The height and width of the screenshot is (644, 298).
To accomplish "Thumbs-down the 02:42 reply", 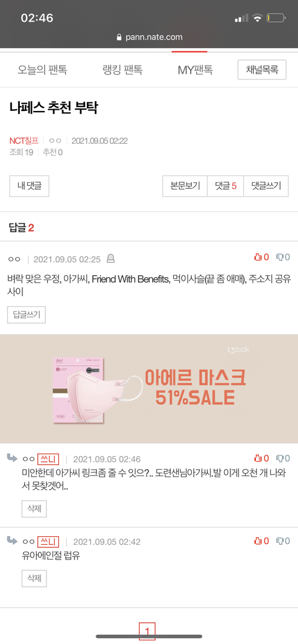I will pyautogui.click(x=282, y=541).
